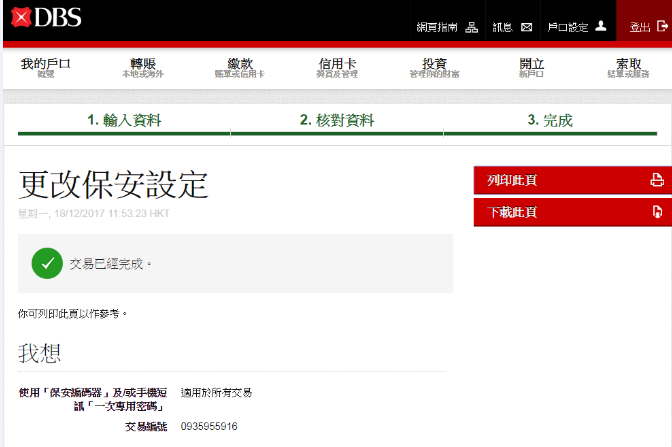Expand the 信用卡 credit card menu

tap(337, 67)
